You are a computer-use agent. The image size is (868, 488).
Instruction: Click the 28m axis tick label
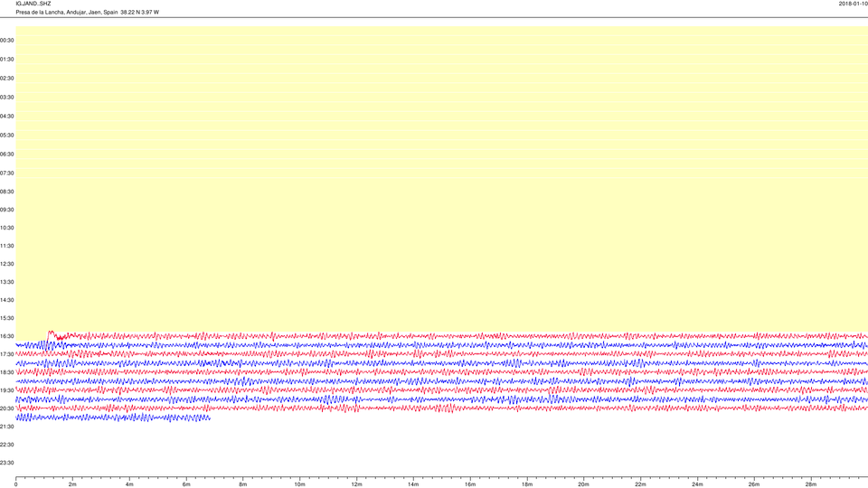(x=810, y=484)
